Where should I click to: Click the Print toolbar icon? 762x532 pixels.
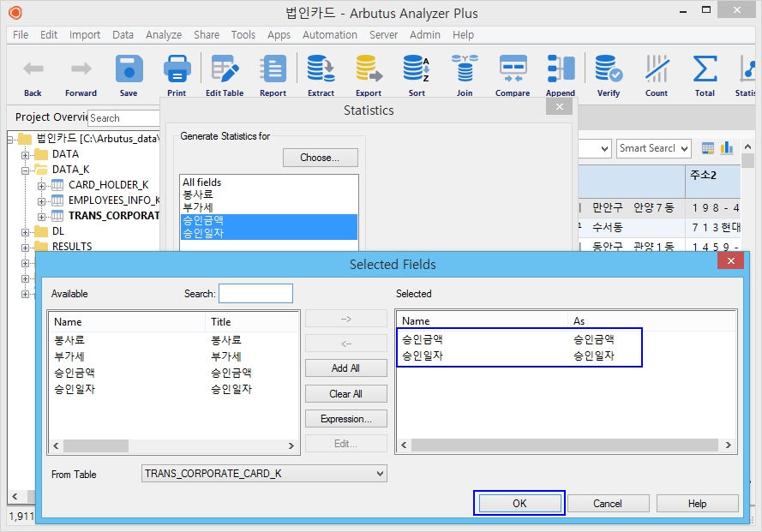tap(177, 69)
